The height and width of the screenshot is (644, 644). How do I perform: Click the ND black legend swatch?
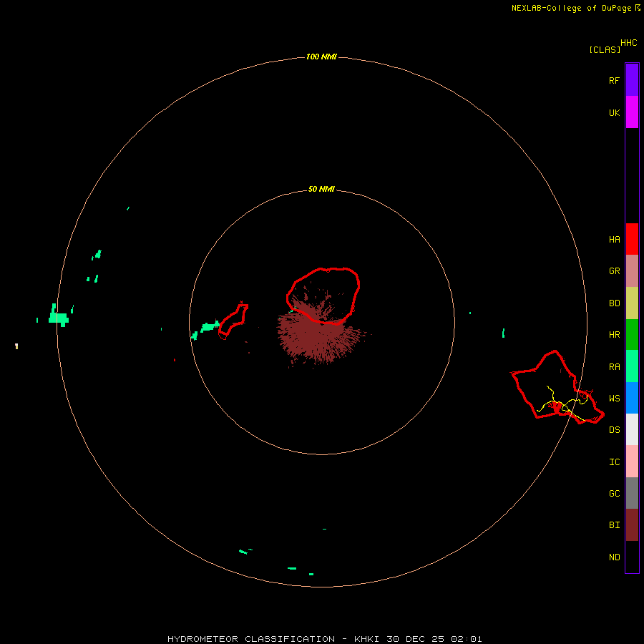[632, 557]
